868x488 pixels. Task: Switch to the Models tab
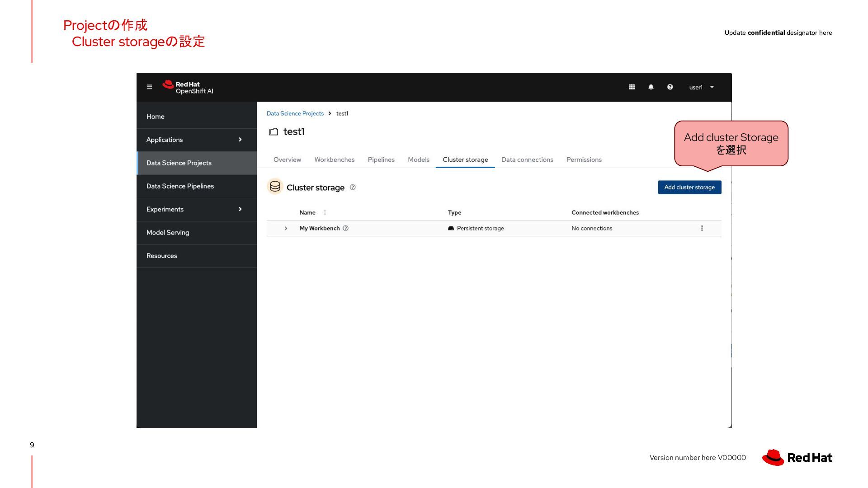pos(419,160)
